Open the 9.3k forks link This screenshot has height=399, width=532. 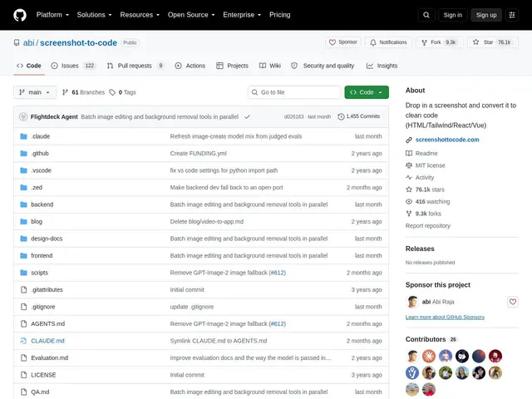[423, 214]
